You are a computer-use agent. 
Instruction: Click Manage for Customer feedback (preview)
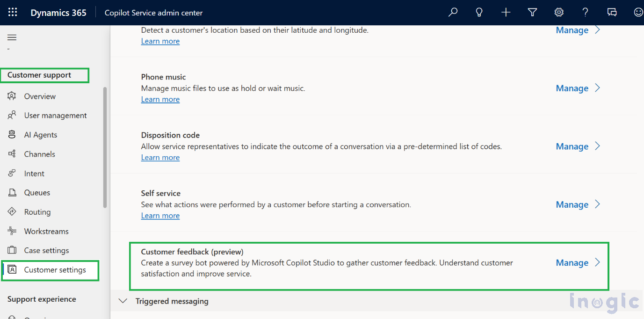click(572, 263)
